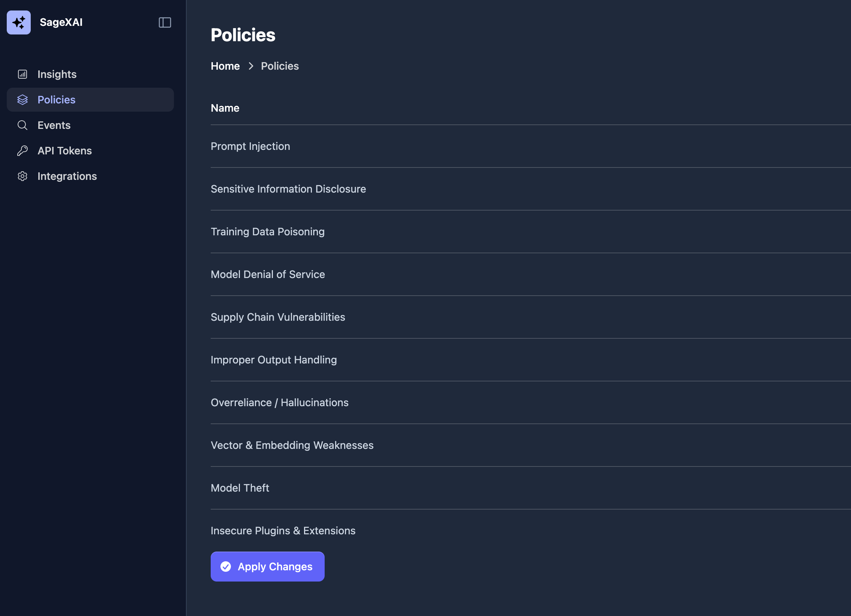The height and width of the screenshot is (616, 851).
Task: Select the Model Denial of Service row
Action: tap(268, 274)
